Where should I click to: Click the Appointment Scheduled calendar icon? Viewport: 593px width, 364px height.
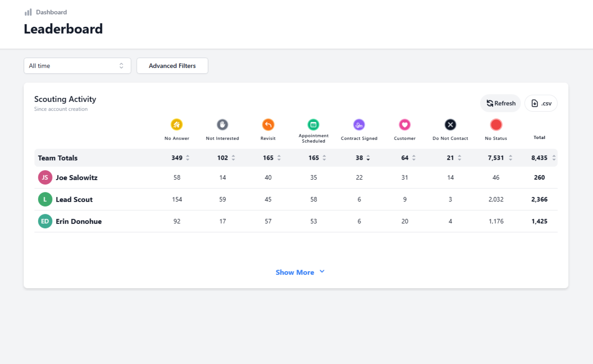coord(313,125)
